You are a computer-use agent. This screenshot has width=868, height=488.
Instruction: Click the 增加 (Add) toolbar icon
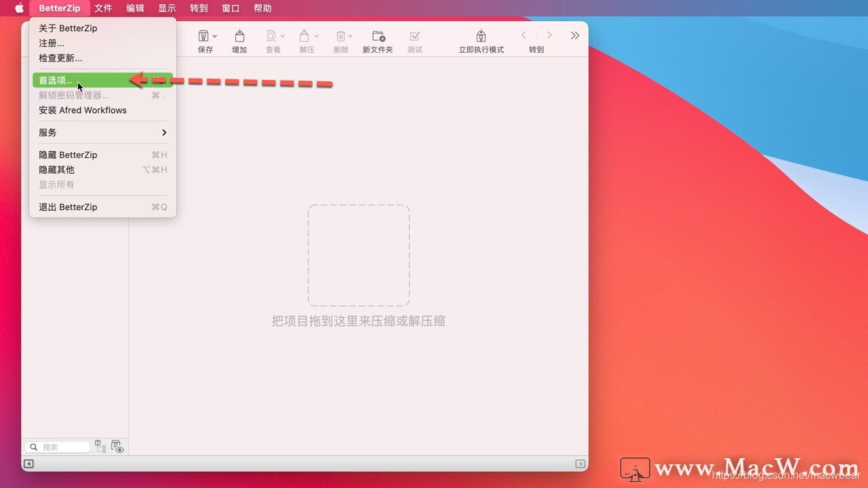tap(239, 36)
